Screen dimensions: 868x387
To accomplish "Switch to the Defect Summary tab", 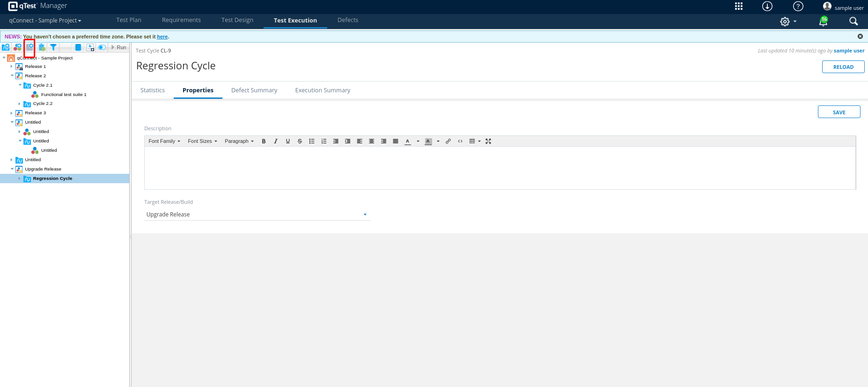I will point(254,90).
